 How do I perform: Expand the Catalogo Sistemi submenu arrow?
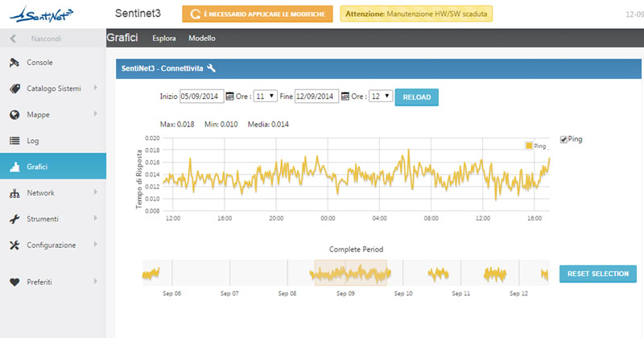point(95,88)
